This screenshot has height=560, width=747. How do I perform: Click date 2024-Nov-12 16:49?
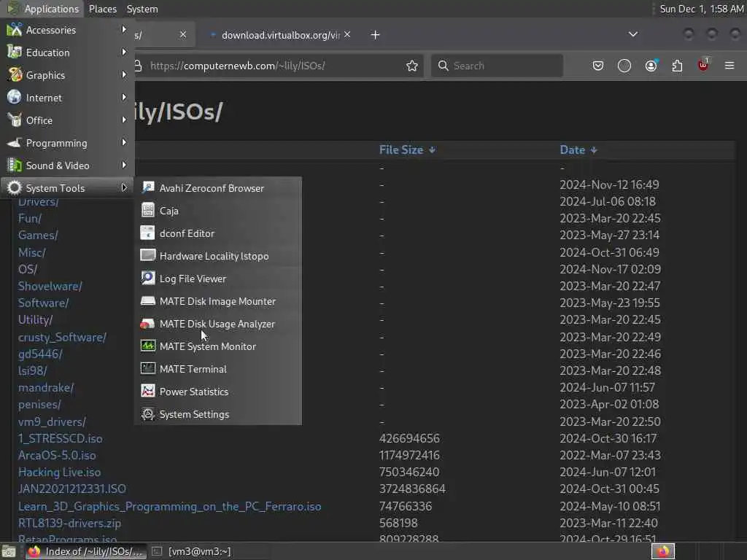(x=609, y=184)
